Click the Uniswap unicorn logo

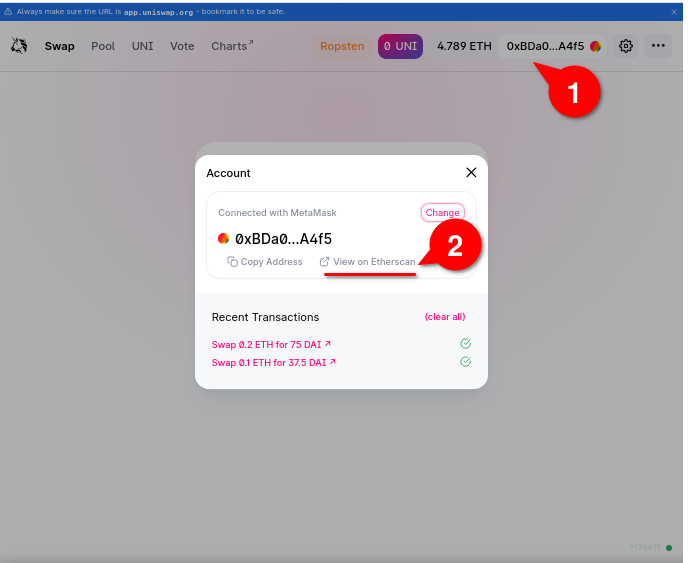pyautogui.click(x=19, y=46)
